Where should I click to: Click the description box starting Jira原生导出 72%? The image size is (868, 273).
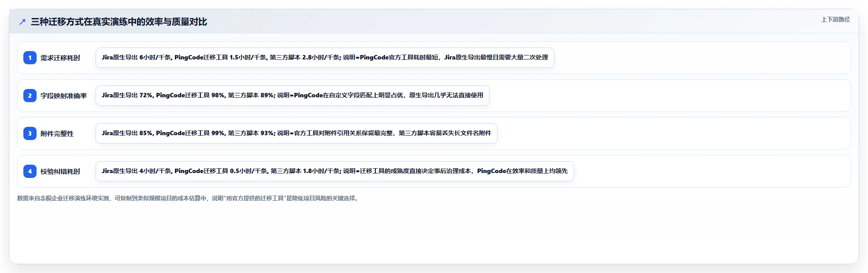pos(293,96)
